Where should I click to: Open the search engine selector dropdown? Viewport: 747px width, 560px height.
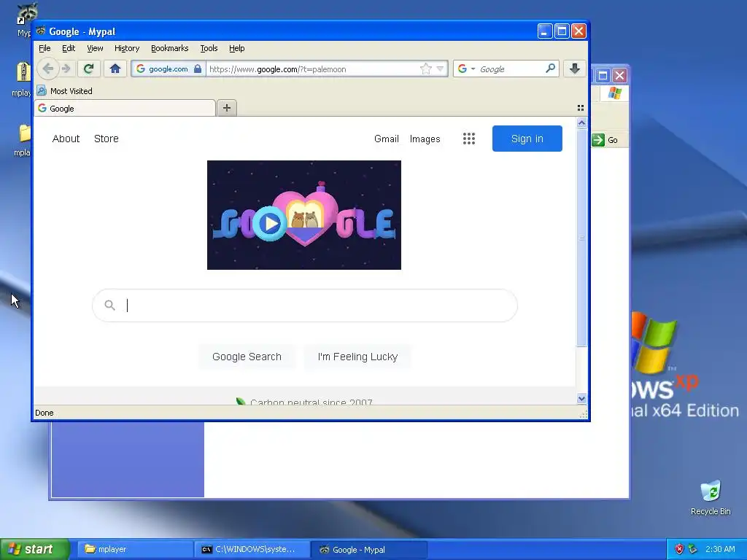point(466,69)
